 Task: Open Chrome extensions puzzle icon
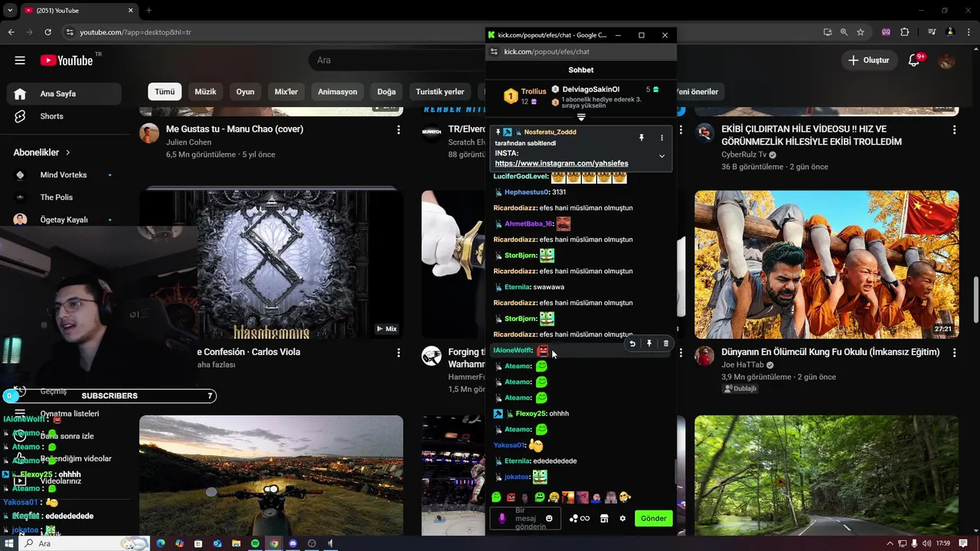(x=905, y=32)
